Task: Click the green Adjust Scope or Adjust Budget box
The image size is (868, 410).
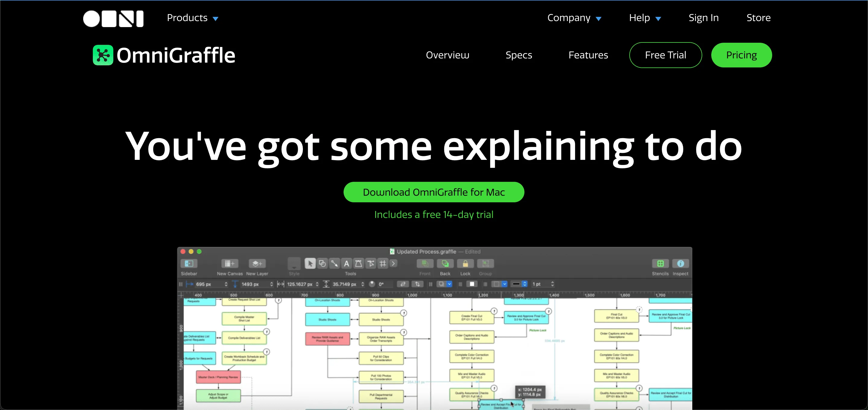Action: pyautogui.click(x=218, y=396)
